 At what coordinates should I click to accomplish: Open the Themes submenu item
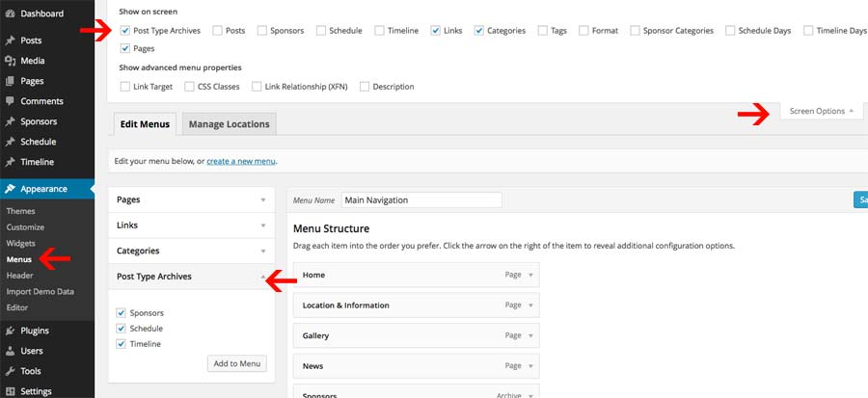click(x=20, y=211)
